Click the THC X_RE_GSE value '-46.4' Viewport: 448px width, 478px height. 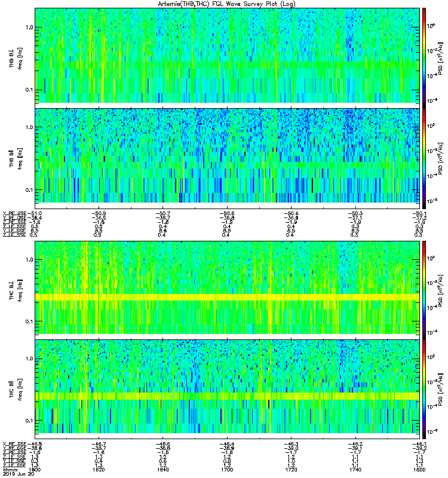tap(227, 444)
